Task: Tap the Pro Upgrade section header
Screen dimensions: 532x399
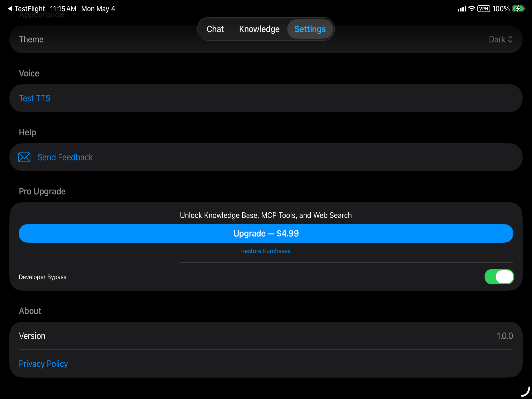Action: pyautogui.click(x=42, y=191)
